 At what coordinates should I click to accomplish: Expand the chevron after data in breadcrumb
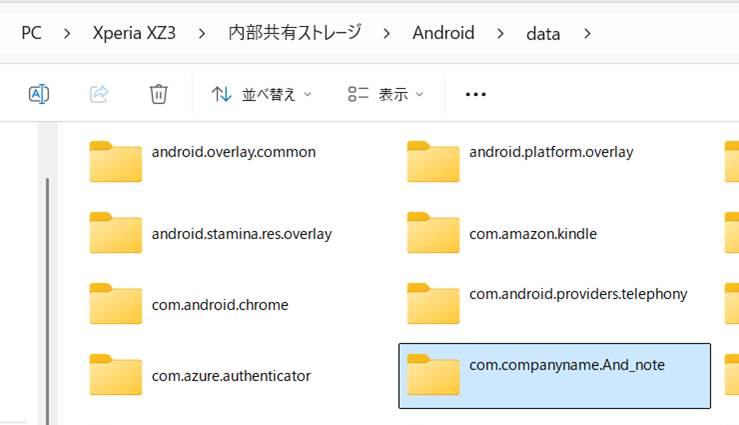click(x=587, y=33)
